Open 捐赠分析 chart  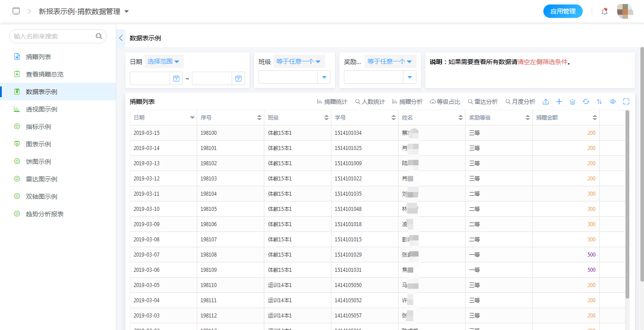click(x=407, y=102)
